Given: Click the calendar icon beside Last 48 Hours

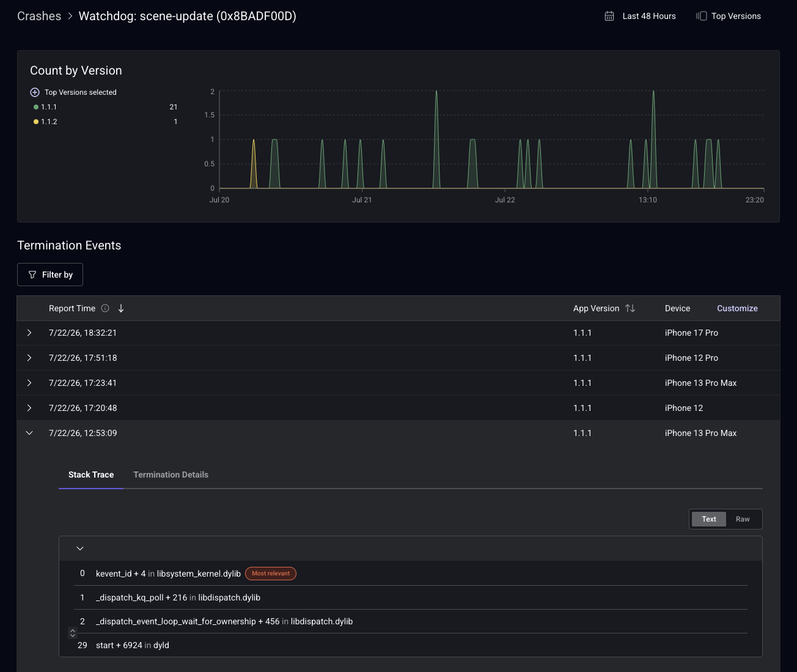Looking at the screenshot, I should click(x=609, y=16).
